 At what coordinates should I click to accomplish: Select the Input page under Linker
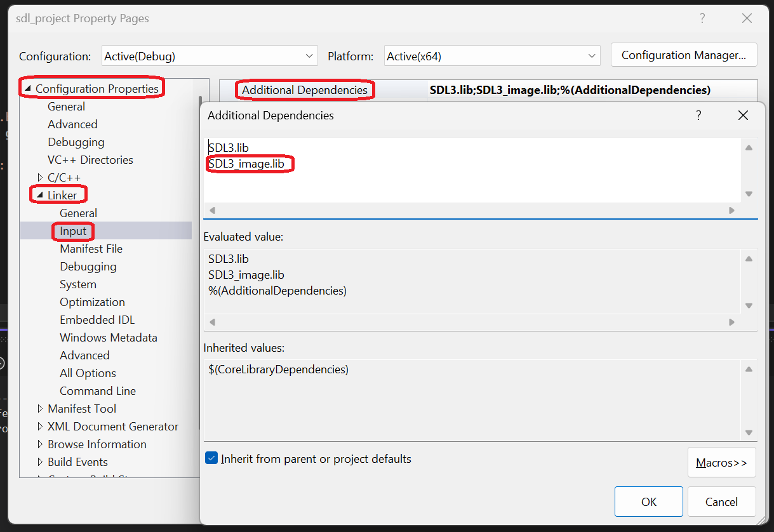[72, 231]
